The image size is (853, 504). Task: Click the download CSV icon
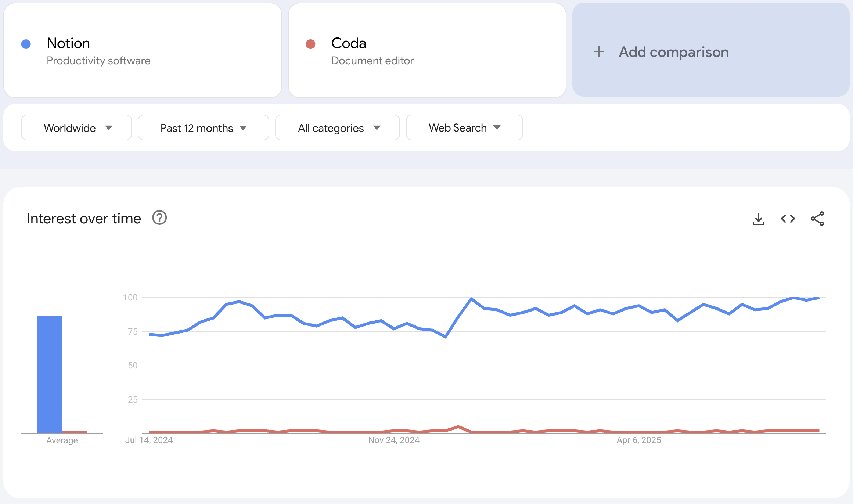pyautogui.click(x=759, y=219)
